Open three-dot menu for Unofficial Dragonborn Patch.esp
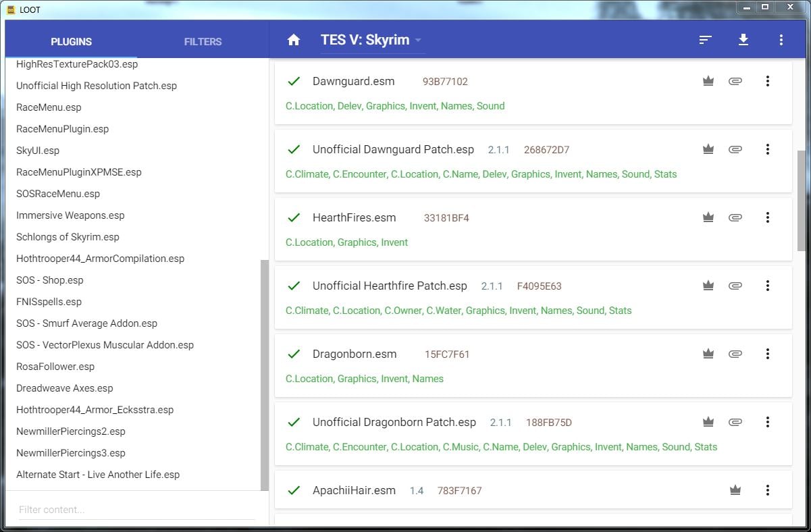 click(768, 422)
